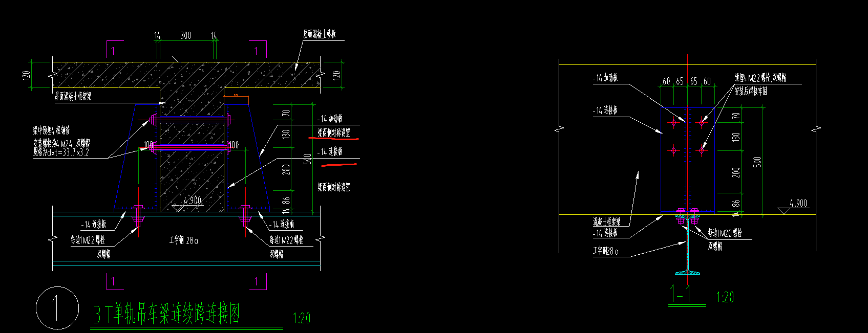868x333 pixels.
Task: Select the '4.900' elevation mark in section 1-1
Action: coord(798,203)
